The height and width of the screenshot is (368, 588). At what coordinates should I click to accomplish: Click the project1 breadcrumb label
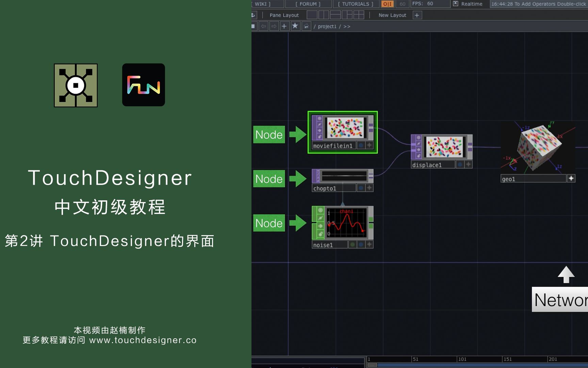click(x=328, y=26)
